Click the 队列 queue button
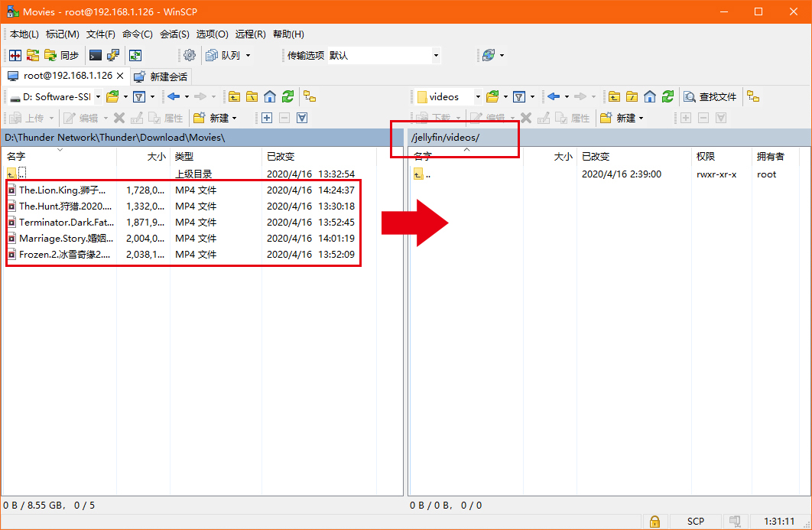Screen dimensions: 812x530 [x=223, y=55]
